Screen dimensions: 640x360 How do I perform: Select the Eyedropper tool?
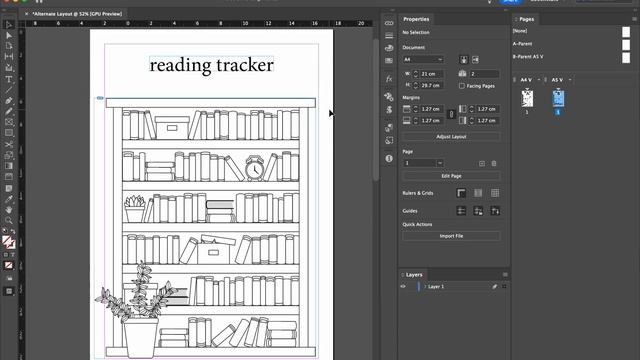9,199
